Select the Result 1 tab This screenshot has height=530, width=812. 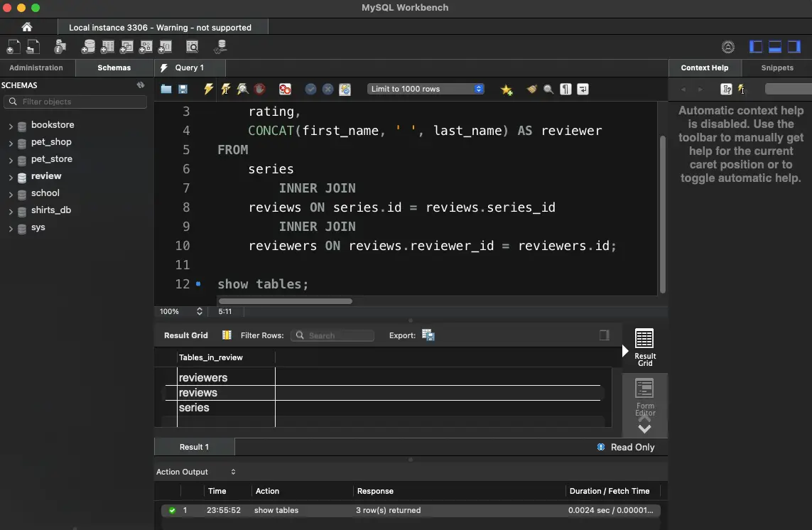coord(194,447)
